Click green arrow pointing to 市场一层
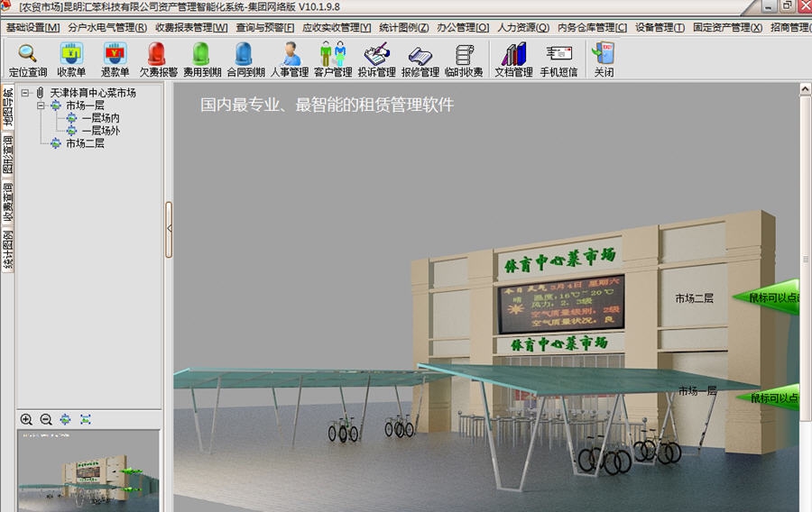This screenshot has height=512, width=812. coord(769,398)
